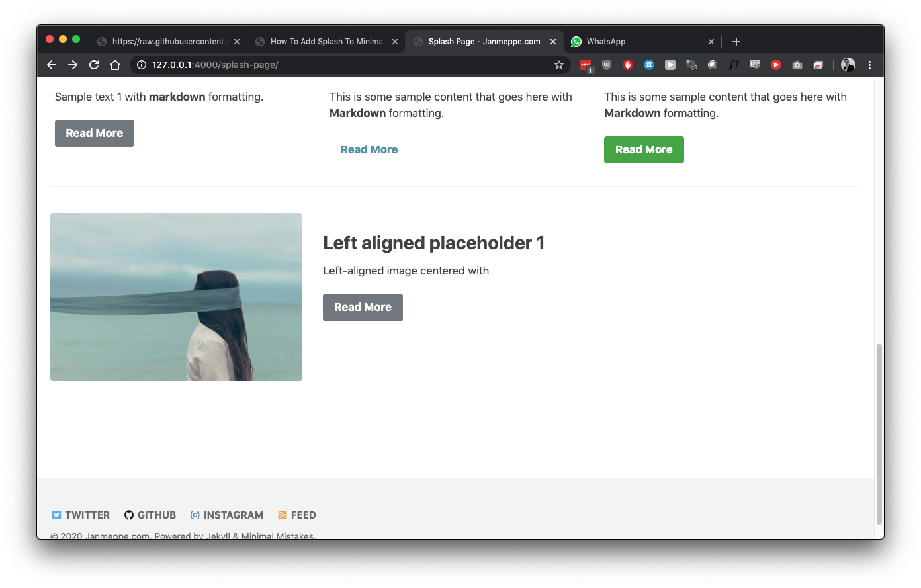Open the browser home page
This screenshot has width=921, height=588.
pyautogui.click(x=115, y=65)
